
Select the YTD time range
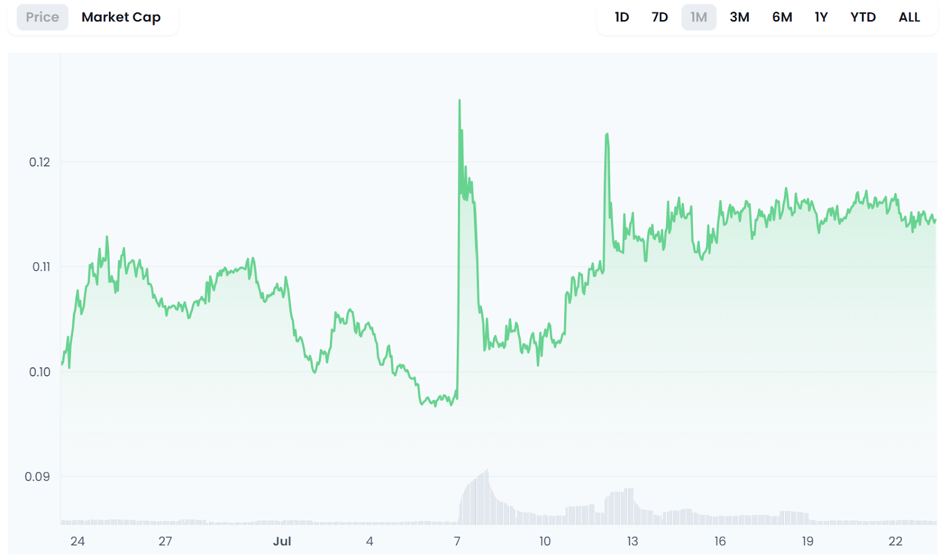(863, 17)
